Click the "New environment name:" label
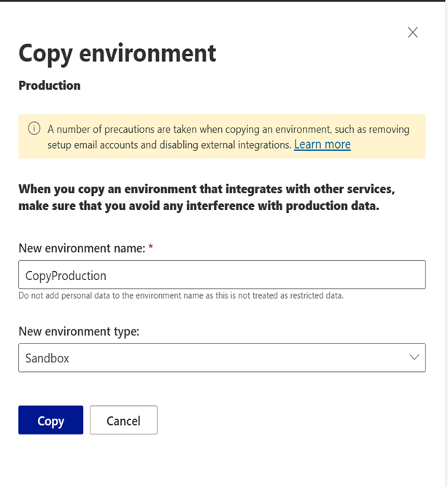448x487 pixels. pyautogui.click(x=81, y=249)
